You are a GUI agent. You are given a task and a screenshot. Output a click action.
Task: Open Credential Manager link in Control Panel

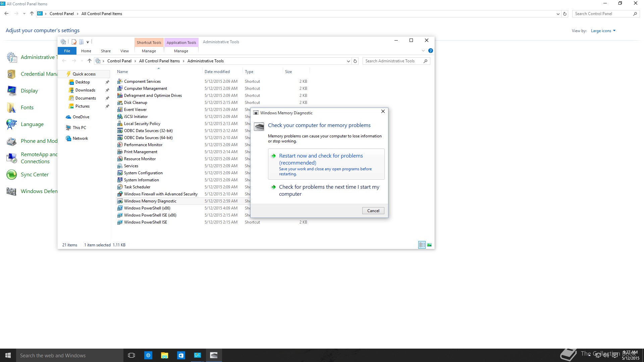click(39, 74)
